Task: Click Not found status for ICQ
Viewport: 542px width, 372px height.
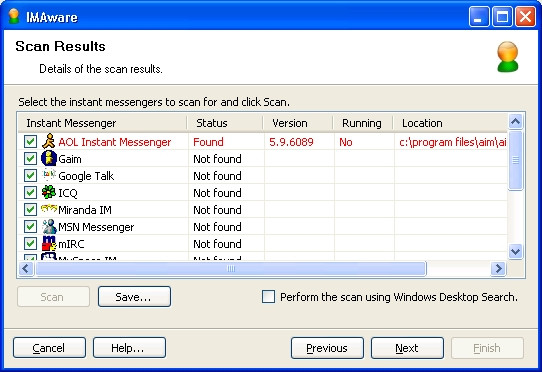Action: [x=217, y=193]
